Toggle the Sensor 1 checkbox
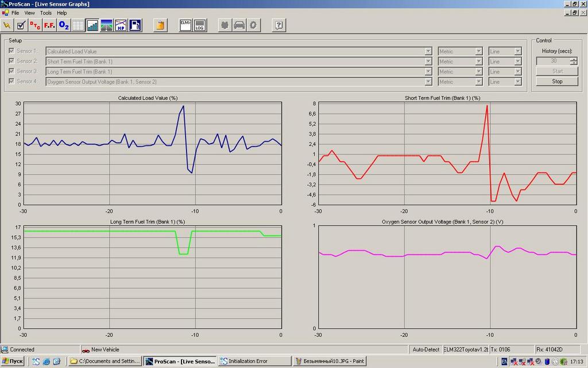The width and height of the screenshot is (588, 368). click(12, 51)
